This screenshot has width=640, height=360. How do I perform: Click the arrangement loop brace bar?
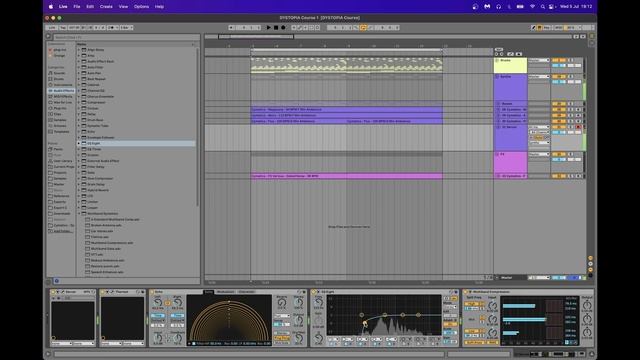point(347,50)
